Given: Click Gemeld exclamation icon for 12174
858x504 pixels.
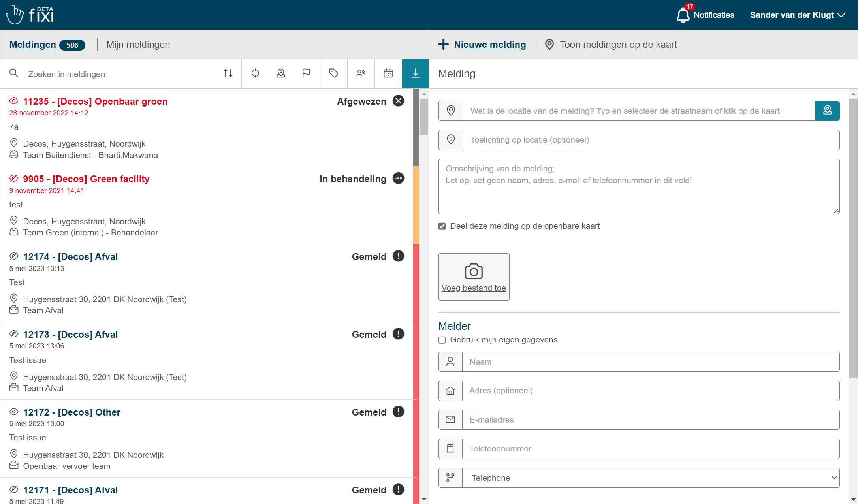Looking at the screenshot, I should coord(398,256).
